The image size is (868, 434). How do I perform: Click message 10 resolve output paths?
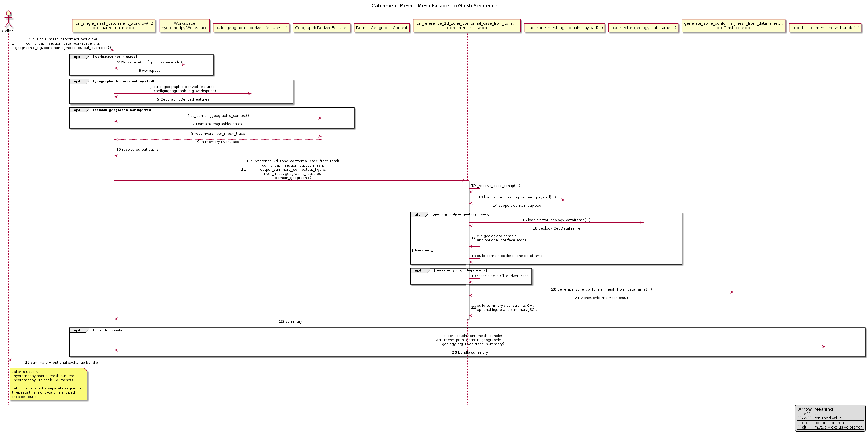pos(137,150)
